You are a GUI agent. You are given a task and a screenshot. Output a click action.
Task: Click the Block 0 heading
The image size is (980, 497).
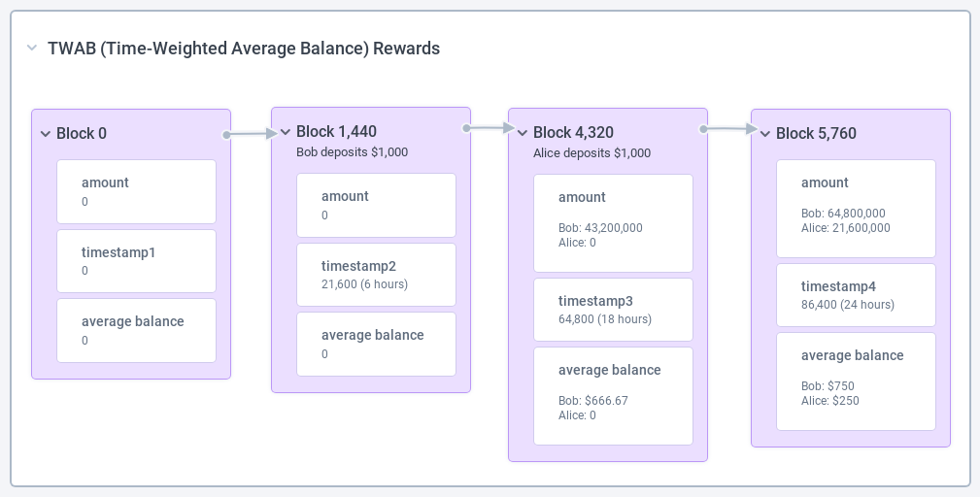82,133
